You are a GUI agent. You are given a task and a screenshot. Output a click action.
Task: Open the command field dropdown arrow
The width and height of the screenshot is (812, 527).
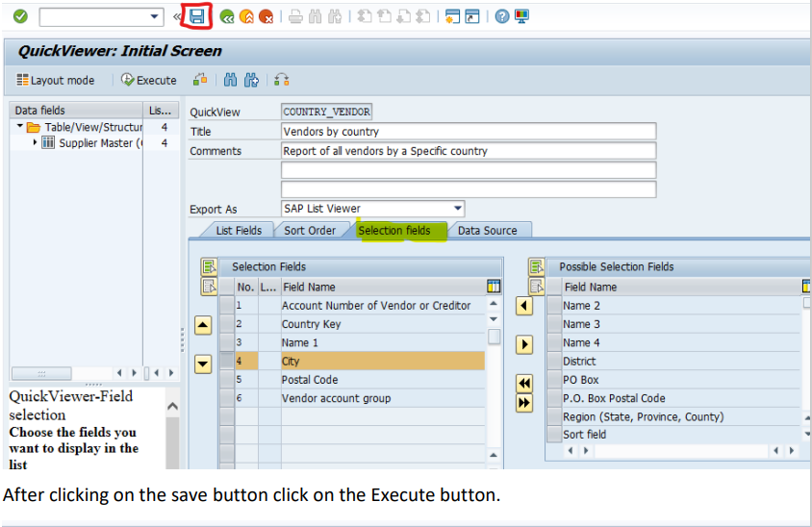click(x=154, y=16)
